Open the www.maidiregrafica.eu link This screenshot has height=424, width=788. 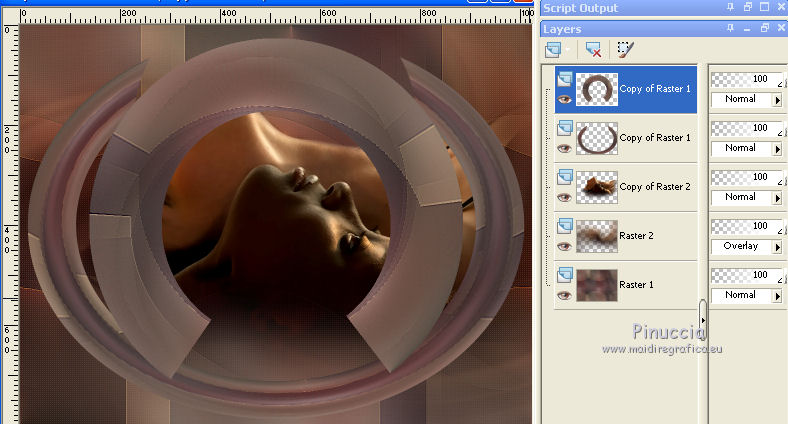pyautogui.click(x=660, y=348)
